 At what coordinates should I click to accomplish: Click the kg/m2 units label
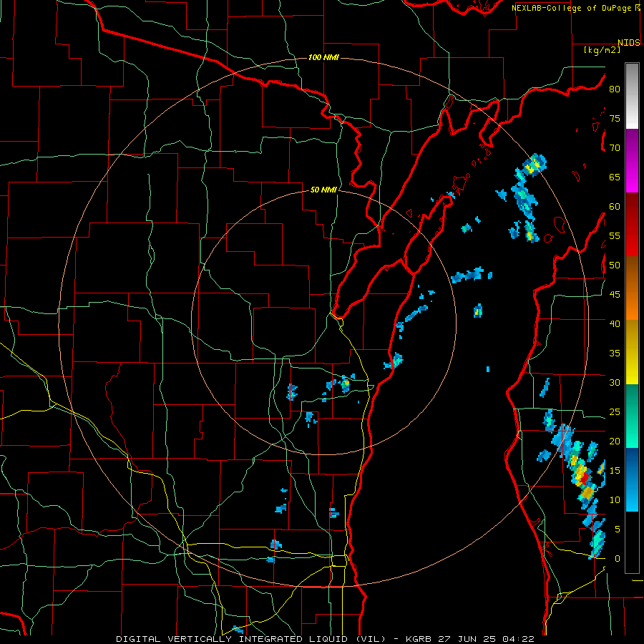pos(602,50)
